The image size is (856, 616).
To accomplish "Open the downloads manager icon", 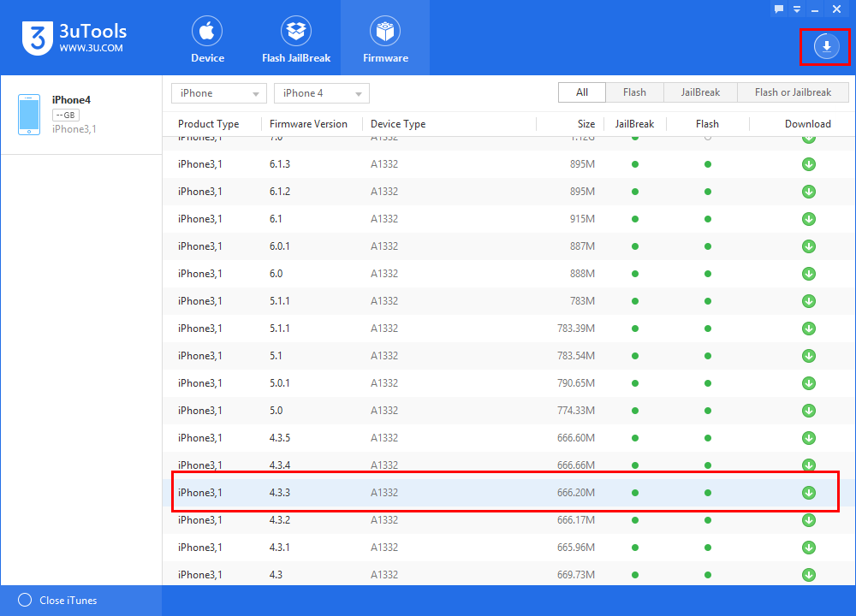I will pos(827,46).
